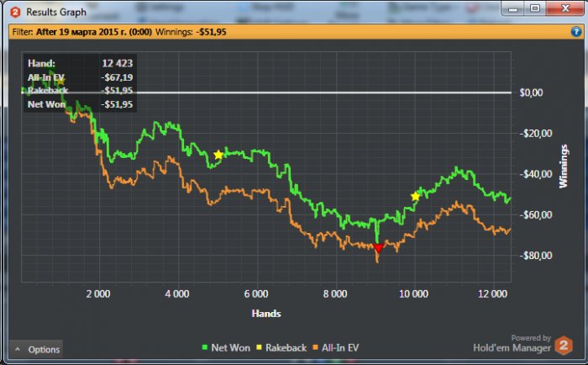588x365 pixels.
Task: Click the 8 000 hands axis label
Action: tap(335, 294)
